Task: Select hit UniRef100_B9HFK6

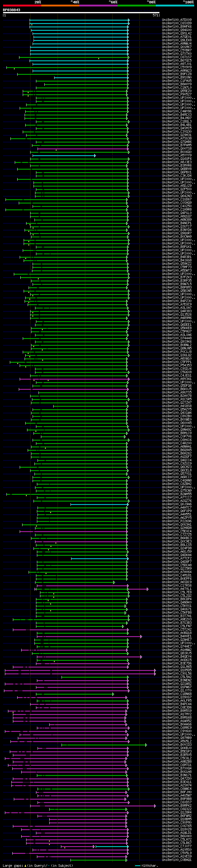Action: (x=177, y=26)
